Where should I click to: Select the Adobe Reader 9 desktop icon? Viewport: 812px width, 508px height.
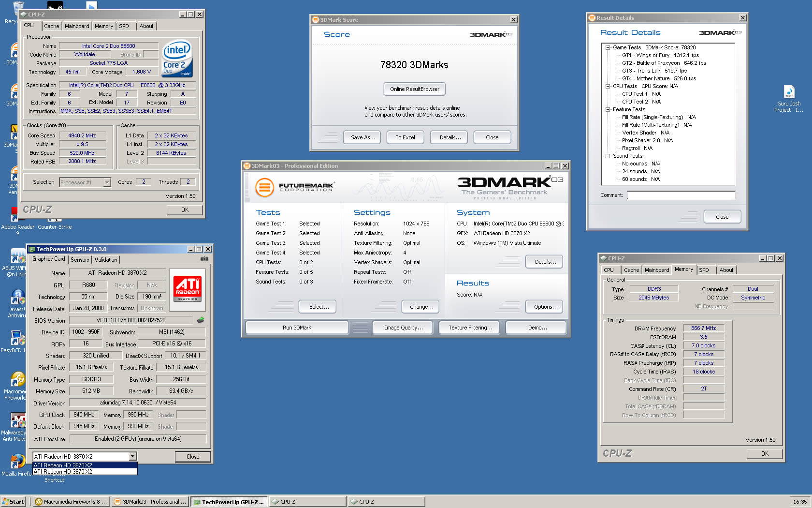[17, 221]
